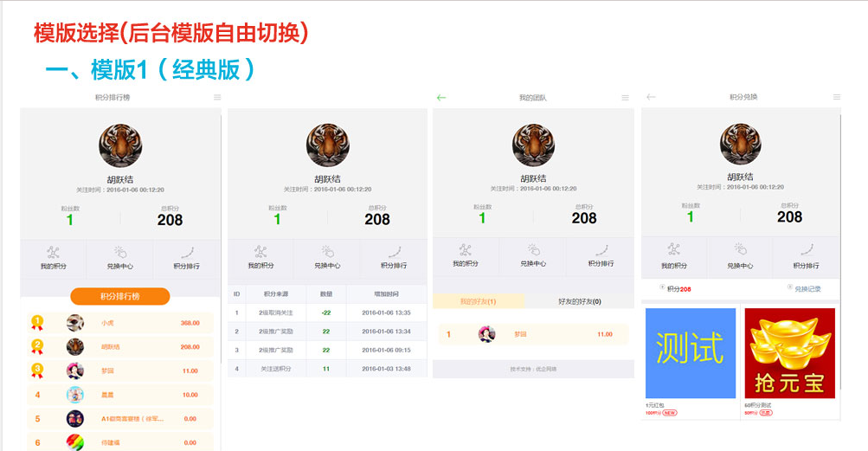Click tiger profile photo in 积分兑换 panel
The width and height of the screenshot is (868, 451).
[x=740, y=144]
